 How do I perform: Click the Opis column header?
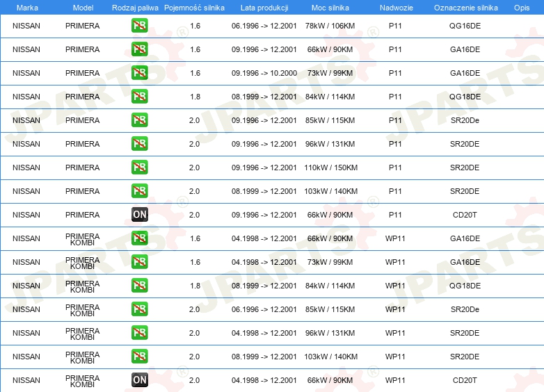point(522,8)
